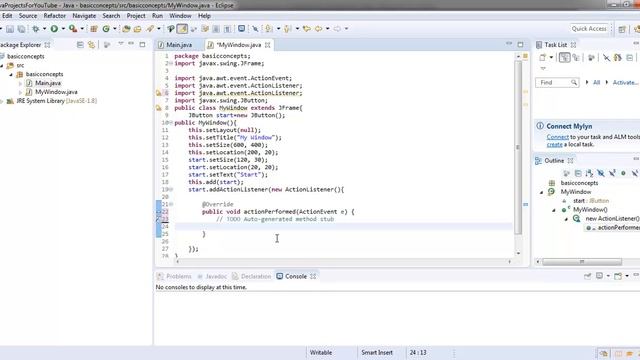640x360 pixels.
Task: Collapse basicconcepts package in Package Explorer
Action: pyautogui.click(x=11, y=74)
